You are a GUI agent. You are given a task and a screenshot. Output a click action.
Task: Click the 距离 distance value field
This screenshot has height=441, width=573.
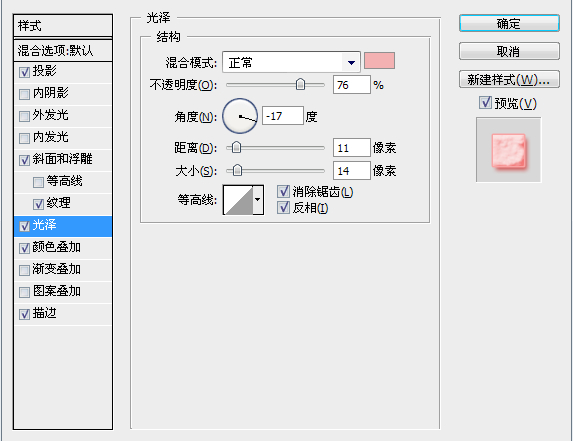click(x=352, y=148)
